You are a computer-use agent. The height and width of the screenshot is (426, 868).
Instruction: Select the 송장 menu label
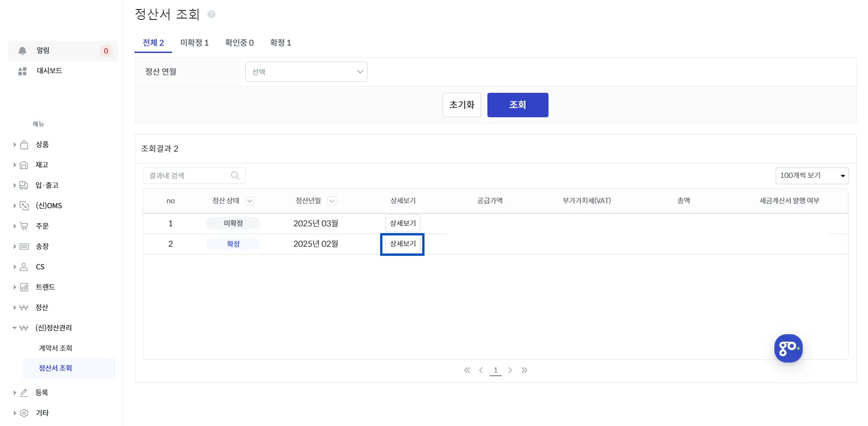pos(42,246)
